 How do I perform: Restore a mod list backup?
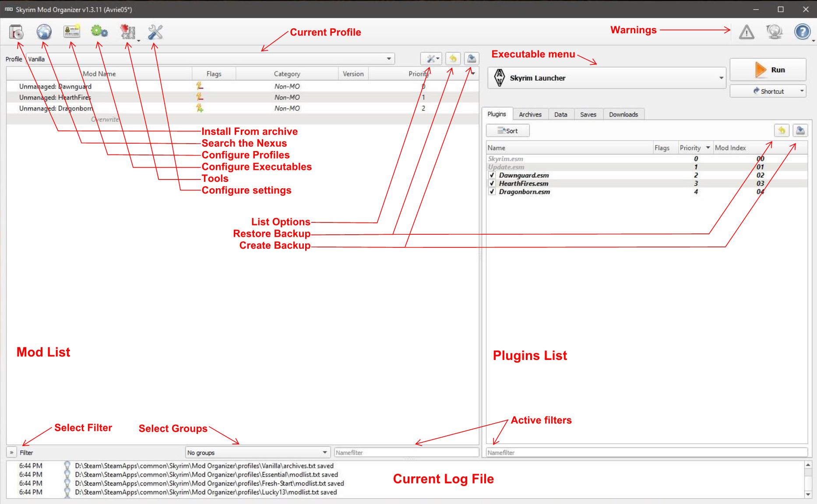tap(453, 59)
